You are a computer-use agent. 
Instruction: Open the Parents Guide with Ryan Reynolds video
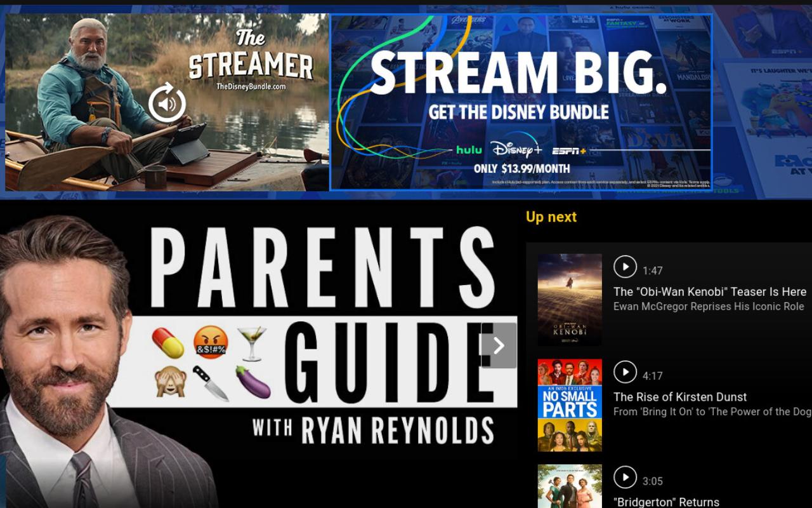(258, 356)
